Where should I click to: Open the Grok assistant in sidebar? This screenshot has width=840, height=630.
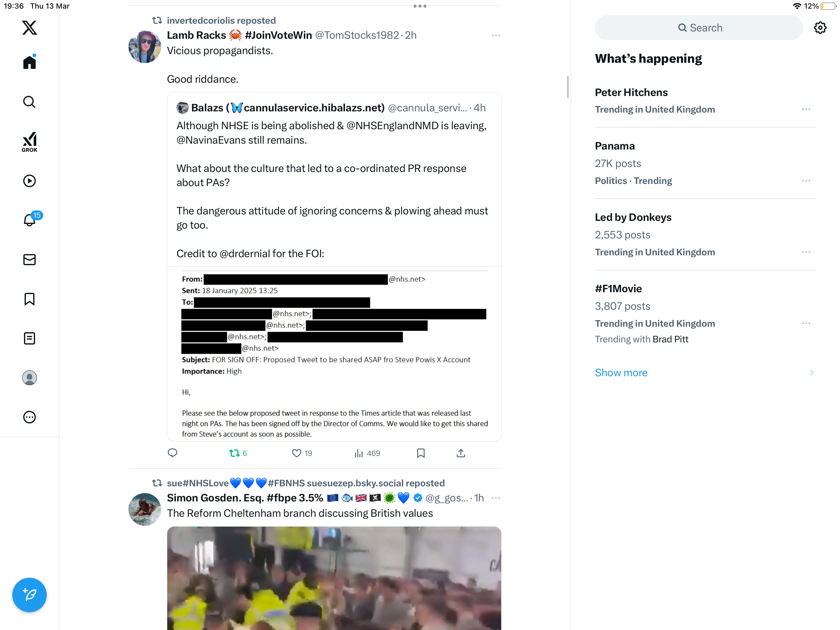pos(29,142)
